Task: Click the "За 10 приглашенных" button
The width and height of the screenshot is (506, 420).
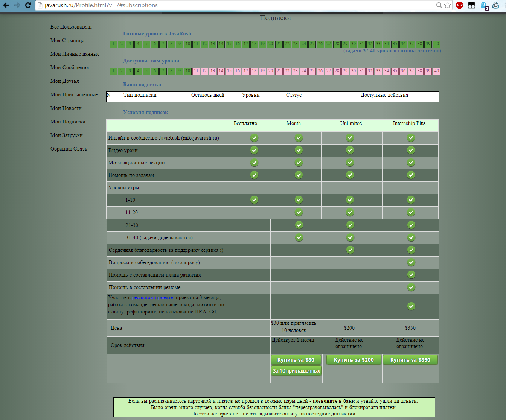Action: point(296,371)
